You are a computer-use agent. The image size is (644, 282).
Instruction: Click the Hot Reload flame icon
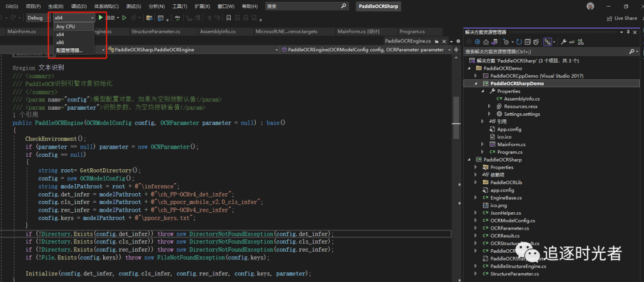coord(133,18)
